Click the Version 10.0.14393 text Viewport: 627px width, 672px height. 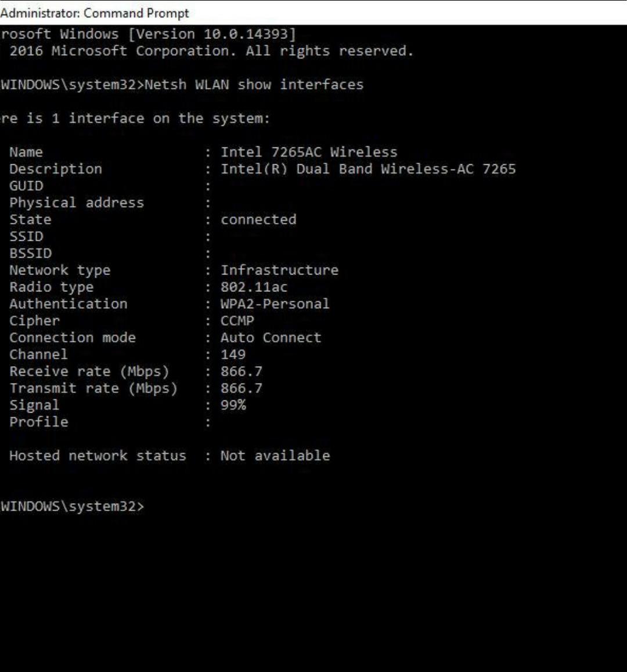212,34
